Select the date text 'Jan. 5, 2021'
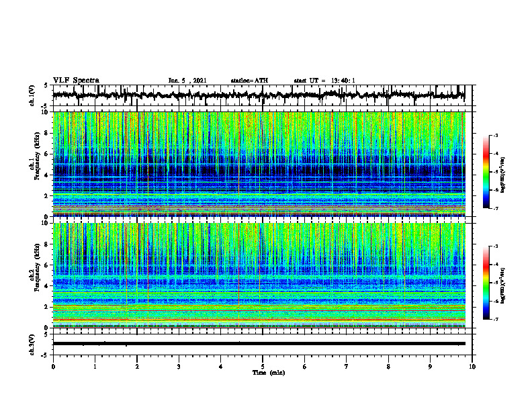The height and width of the screenshot is (411, 532). pos(187,81)
